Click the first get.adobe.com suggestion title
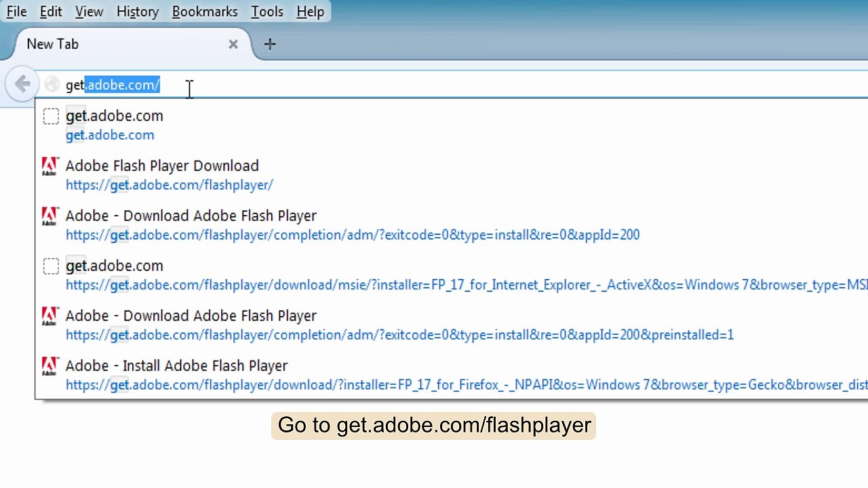Screen dimensions: 868x488 pyautogui.click(x=114, y=116)
